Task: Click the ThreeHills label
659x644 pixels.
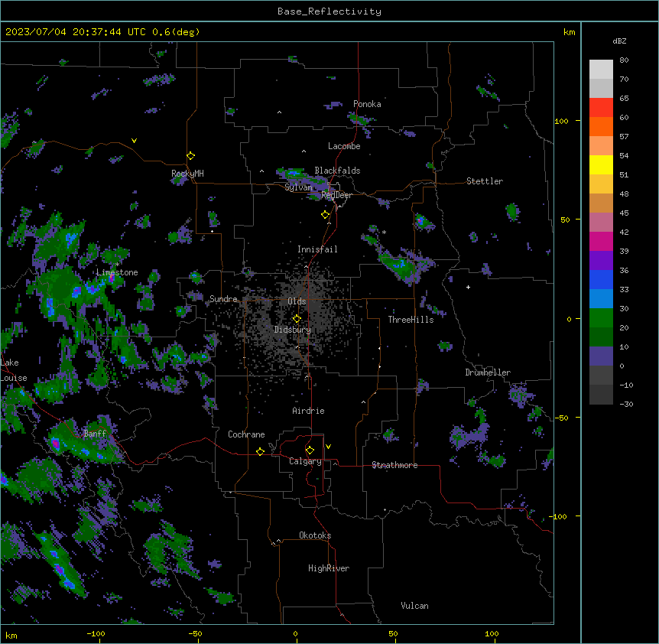Action: tap(411, 320)
